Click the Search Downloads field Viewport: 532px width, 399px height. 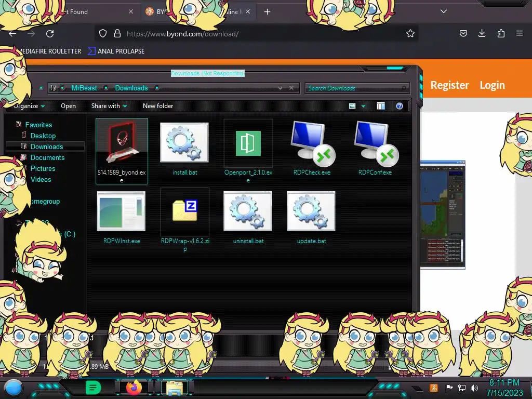click(x=357, y=88)
